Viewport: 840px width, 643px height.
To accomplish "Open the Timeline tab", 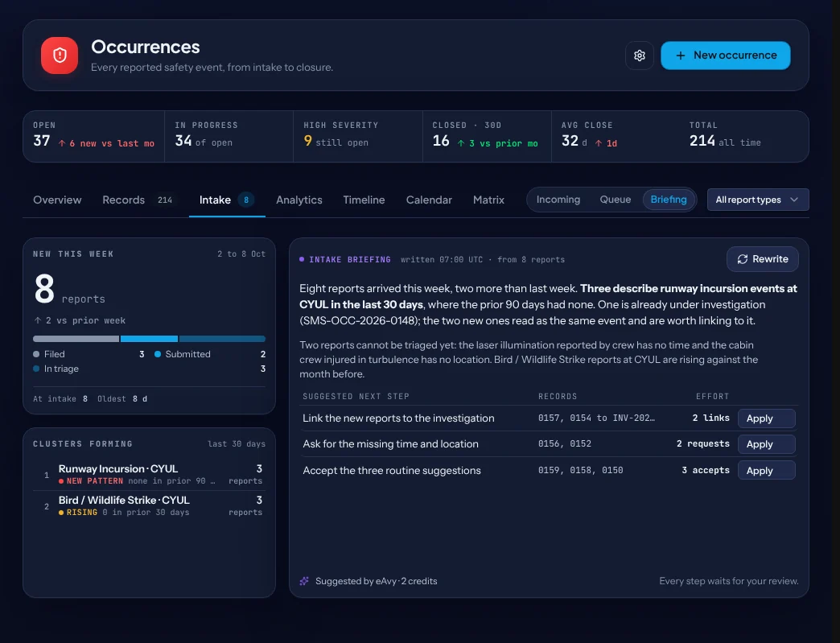I will (x=364, y=200).
